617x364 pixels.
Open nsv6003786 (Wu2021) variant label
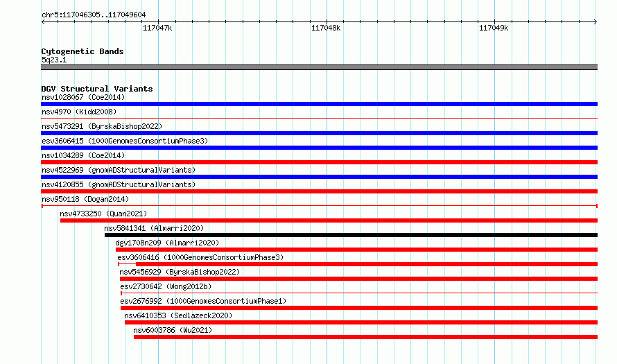[173, 330]
